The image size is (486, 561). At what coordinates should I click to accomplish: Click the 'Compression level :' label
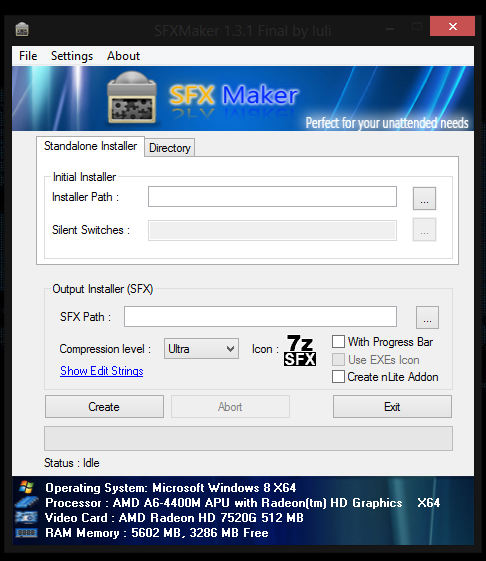coord(105,349)
